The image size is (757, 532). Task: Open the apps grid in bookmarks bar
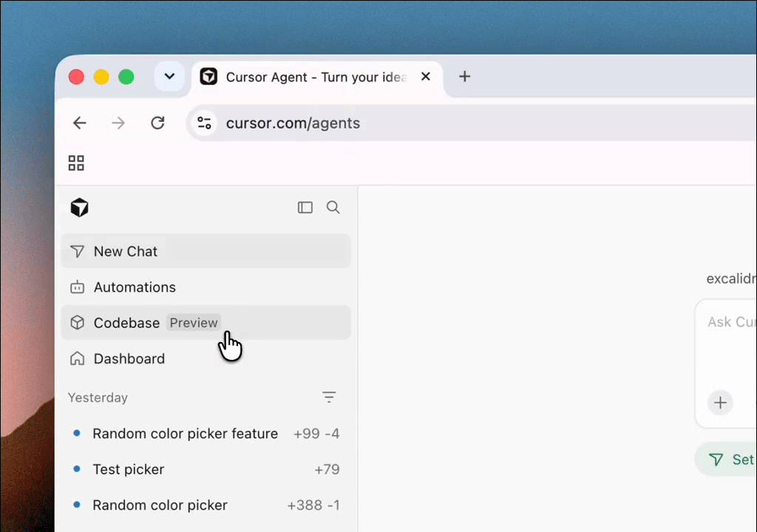76,163
